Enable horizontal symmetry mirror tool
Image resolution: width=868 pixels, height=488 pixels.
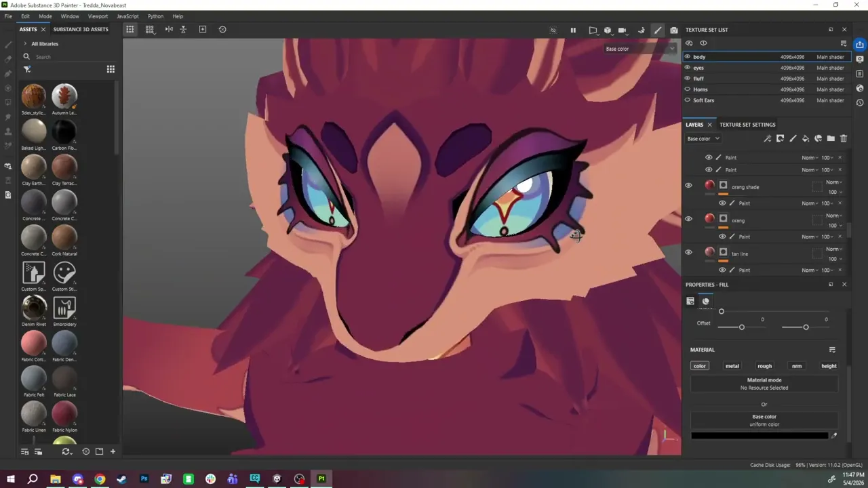tap(169, 29)
